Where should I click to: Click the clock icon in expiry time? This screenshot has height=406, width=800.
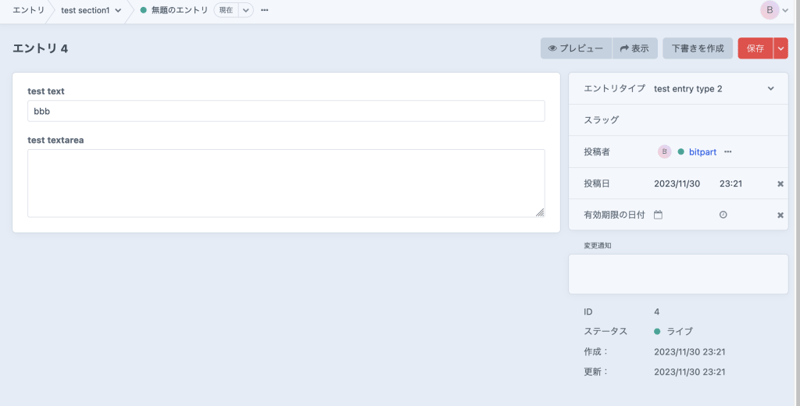point(723,215)
